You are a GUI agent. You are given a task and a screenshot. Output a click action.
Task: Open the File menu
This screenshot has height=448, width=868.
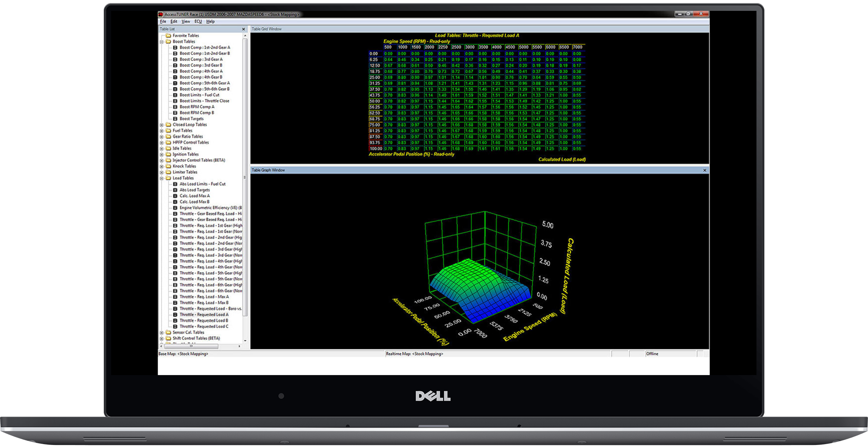(163, 21)
